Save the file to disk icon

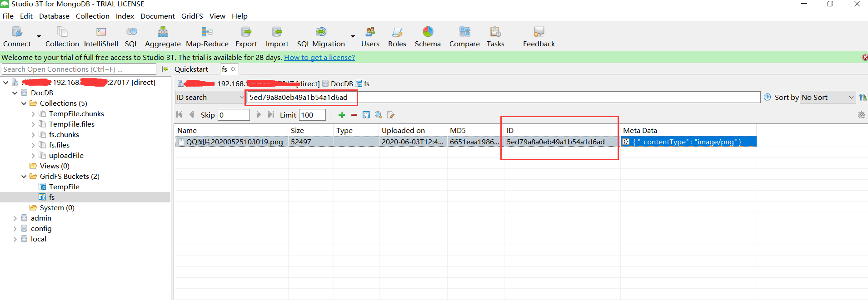[x=366, y=115]
